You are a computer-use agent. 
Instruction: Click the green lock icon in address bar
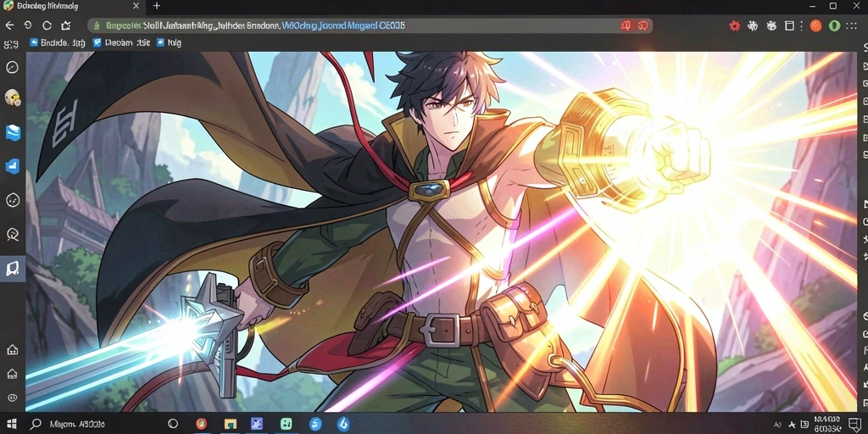pos(97,25)
